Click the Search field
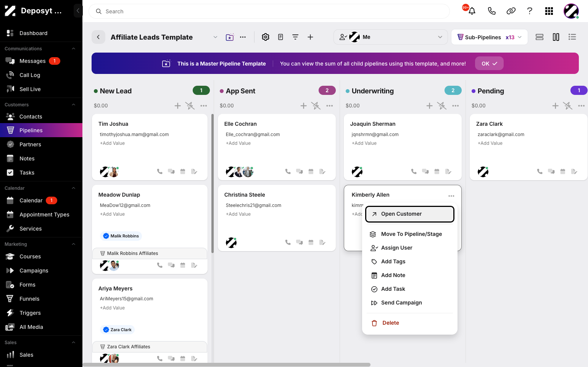Screen dimensions: 588x367 click(269, 11)
